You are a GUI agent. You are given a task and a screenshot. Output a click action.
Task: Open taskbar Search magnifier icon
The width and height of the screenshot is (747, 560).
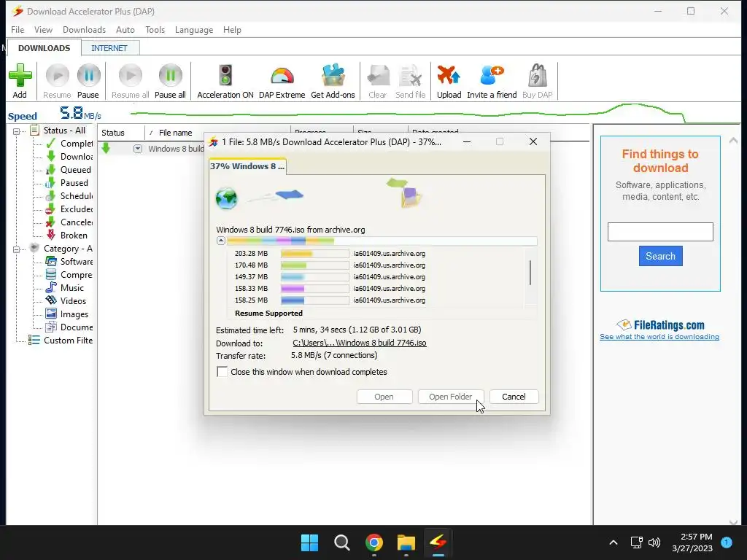[342, 542]
